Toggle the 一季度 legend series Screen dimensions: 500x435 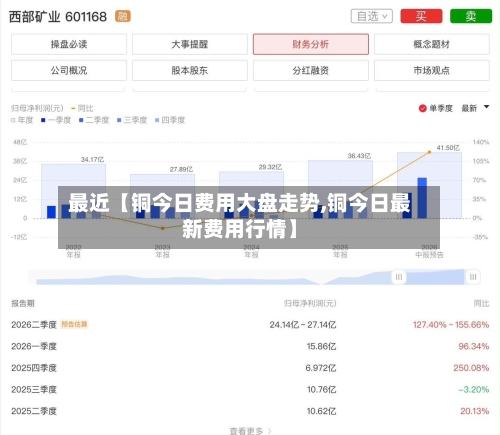[56, 120]
